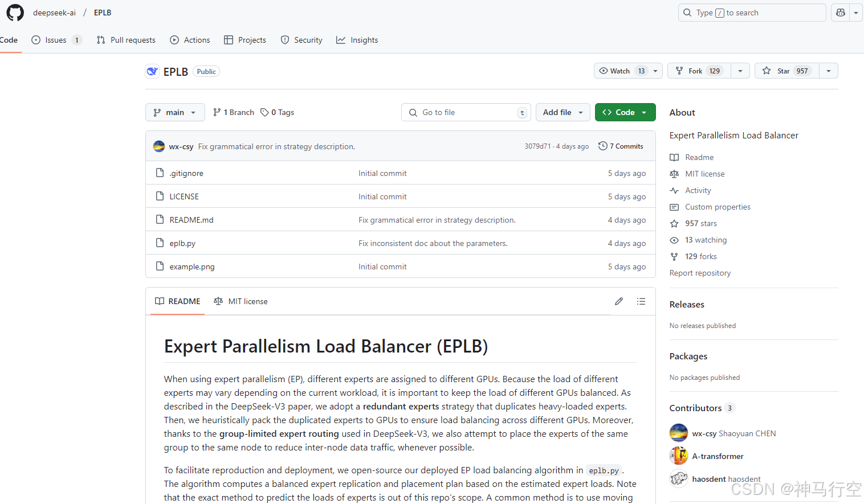Open the example.png file
This screenshot has width=864, height=504.
coord(192,267)
